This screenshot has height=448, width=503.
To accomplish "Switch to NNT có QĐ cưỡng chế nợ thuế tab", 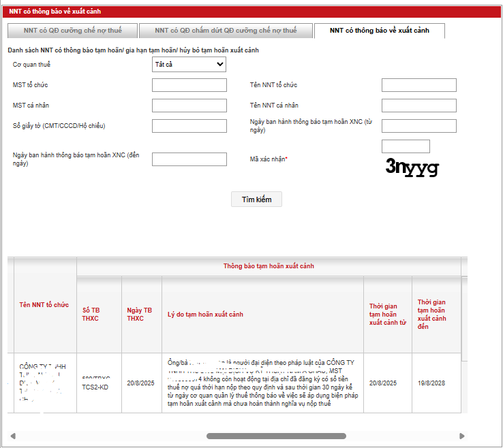I will [x=71, y=31].
